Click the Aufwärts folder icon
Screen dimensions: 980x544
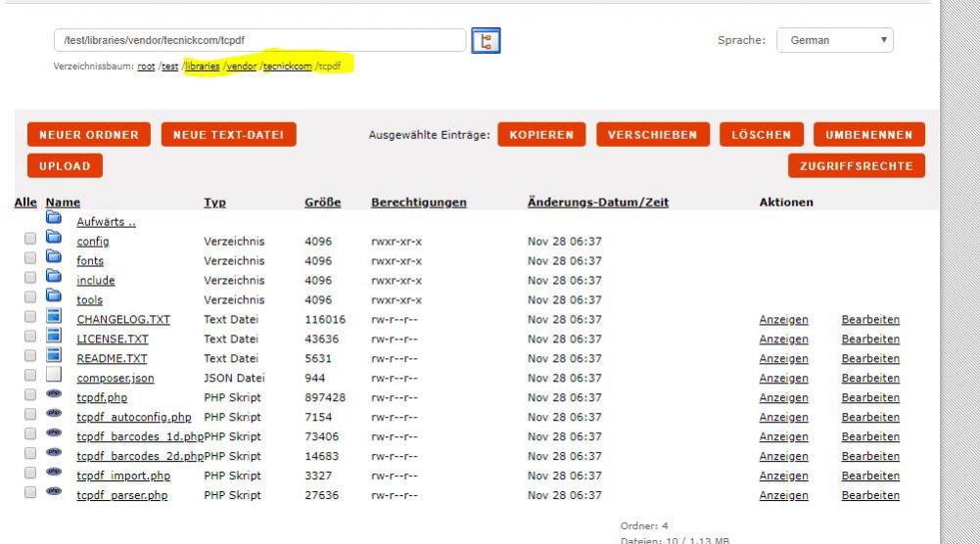54,220
